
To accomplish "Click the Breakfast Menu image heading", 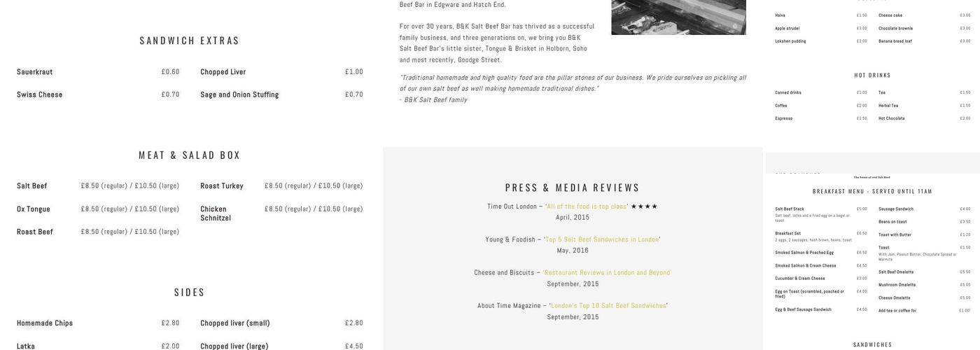I will click(x=872, y=191).
